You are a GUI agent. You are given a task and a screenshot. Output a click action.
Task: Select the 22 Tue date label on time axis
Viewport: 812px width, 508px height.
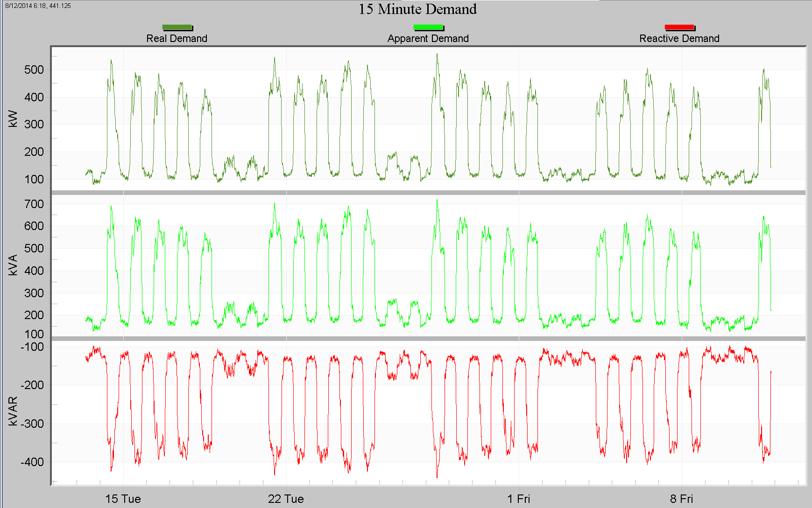[285, 499]
